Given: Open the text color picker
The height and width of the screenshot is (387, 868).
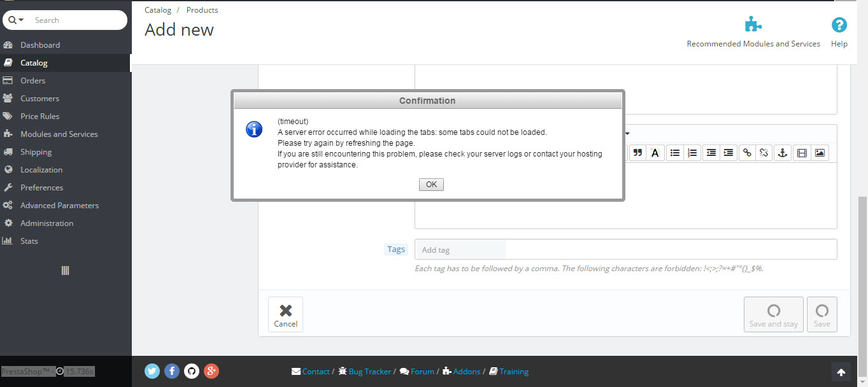Looking at the screenshot, I should coord(655,153).
